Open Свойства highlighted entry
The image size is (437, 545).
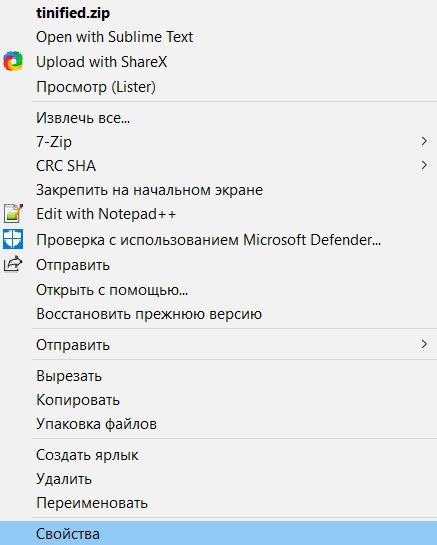pos(218,533)
